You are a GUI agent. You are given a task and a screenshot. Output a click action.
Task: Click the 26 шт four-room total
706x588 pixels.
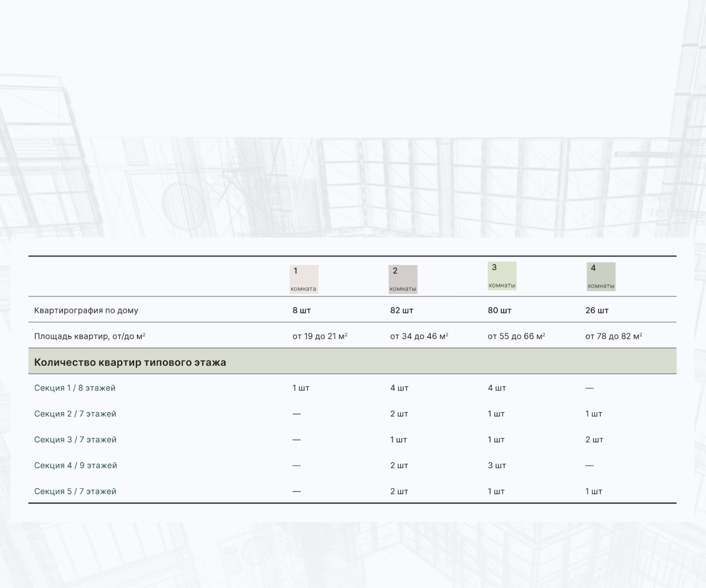pos(597,310)
